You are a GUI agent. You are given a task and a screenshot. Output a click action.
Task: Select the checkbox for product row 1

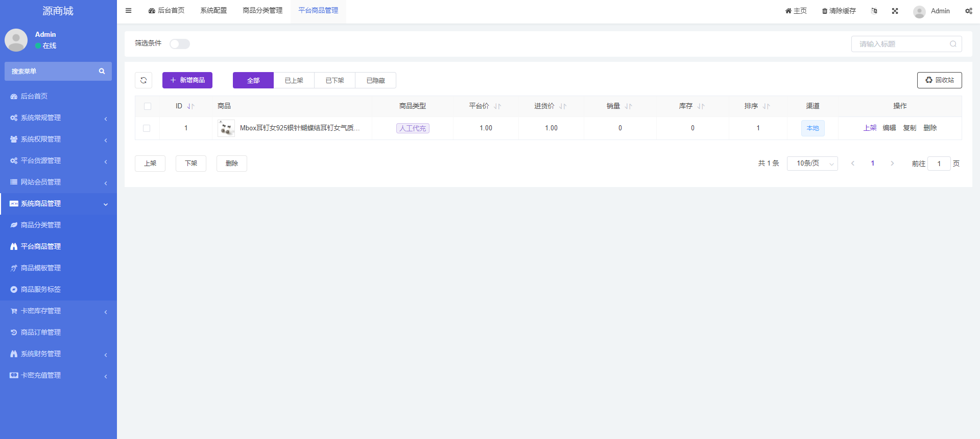(147, 128)
